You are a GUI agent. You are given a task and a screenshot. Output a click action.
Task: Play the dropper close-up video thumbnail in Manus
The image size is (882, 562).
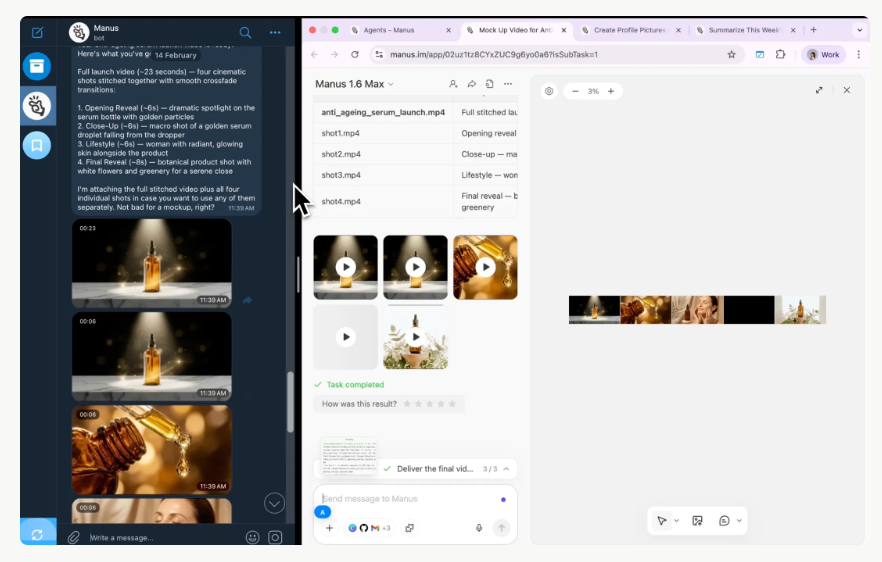[x=485, y=267]
